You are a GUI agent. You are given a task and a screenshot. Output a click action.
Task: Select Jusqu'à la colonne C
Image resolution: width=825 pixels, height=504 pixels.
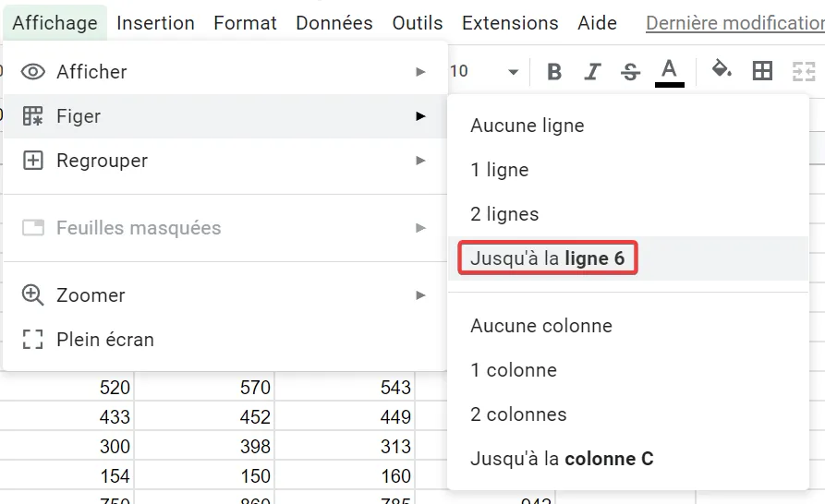point(628,459)
